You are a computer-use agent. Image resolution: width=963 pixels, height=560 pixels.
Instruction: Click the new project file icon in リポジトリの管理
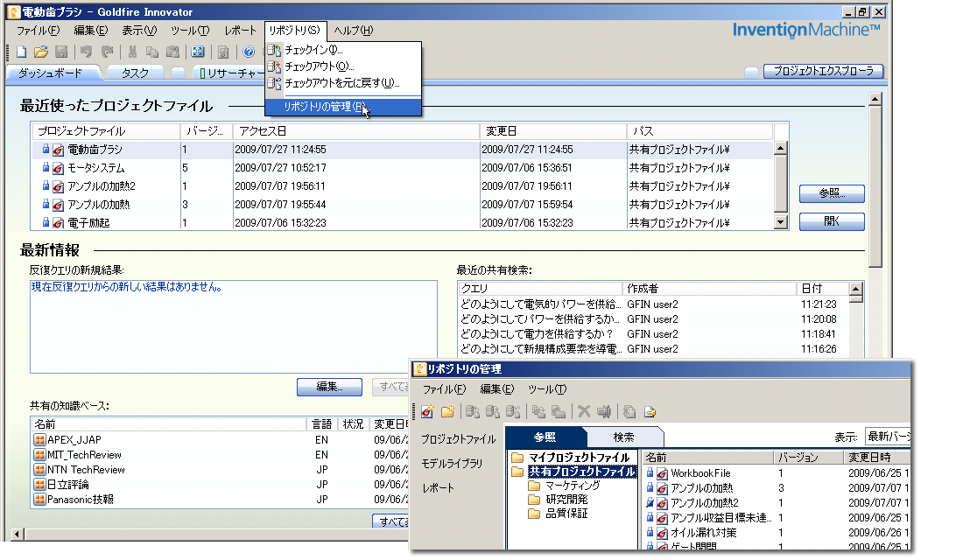point(427,411)
